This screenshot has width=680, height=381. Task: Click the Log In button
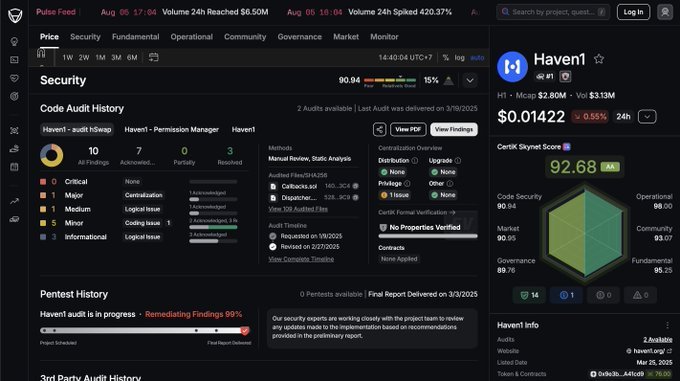633,12
